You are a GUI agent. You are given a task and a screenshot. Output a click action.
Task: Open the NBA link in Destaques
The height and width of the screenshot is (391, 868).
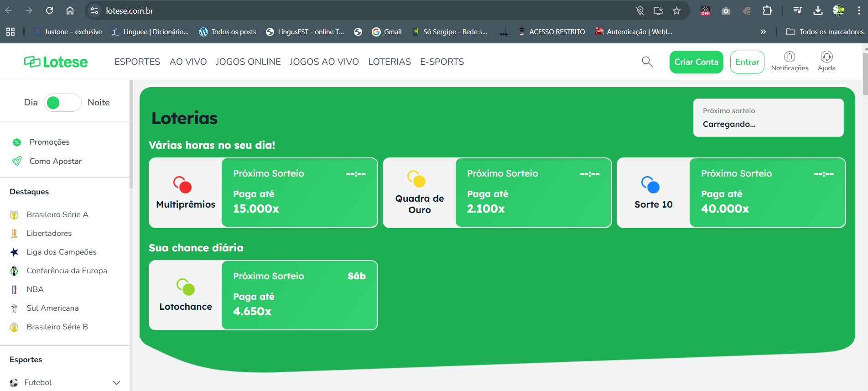click(35, 289)
